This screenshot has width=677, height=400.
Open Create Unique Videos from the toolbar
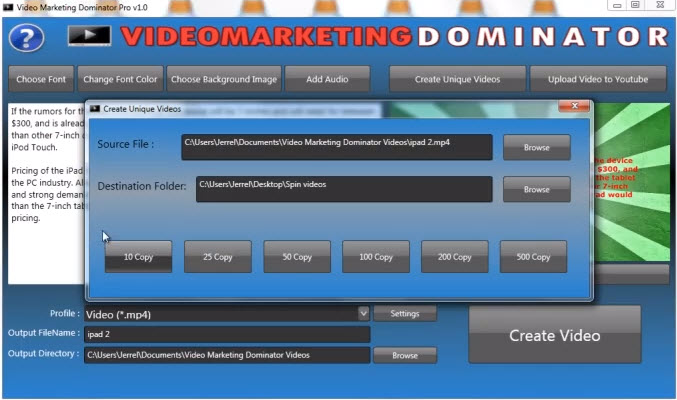pyautogui.click(x=457, y=79)
